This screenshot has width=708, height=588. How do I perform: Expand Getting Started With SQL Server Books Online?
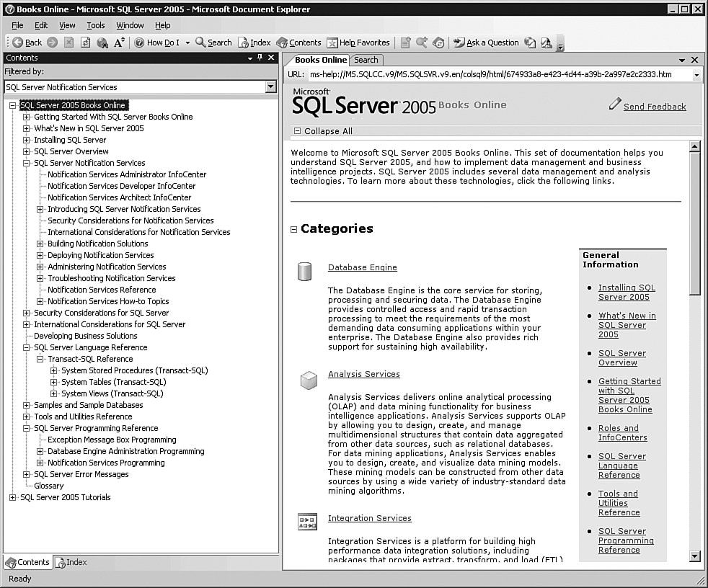(x=26, y=117)
